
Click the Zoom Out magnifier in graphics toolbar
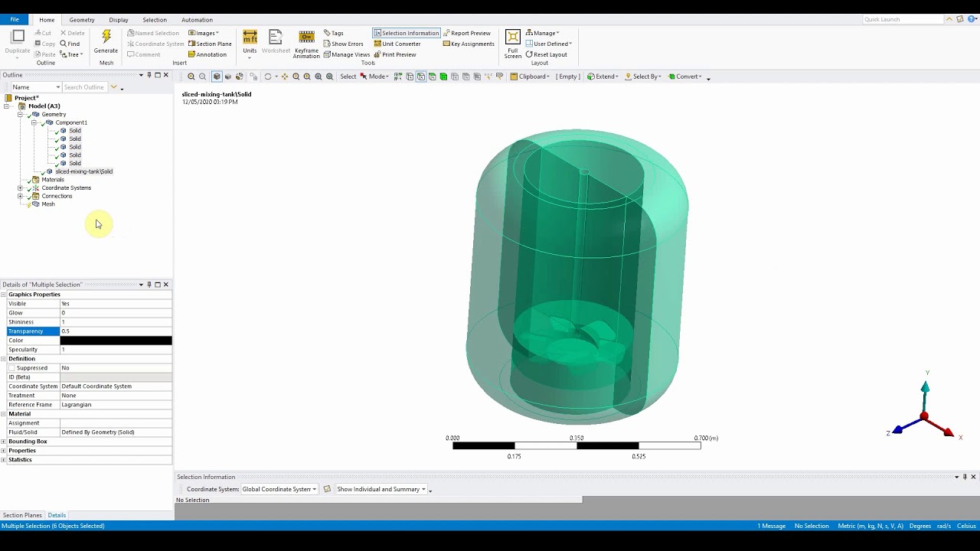[202, 77]
